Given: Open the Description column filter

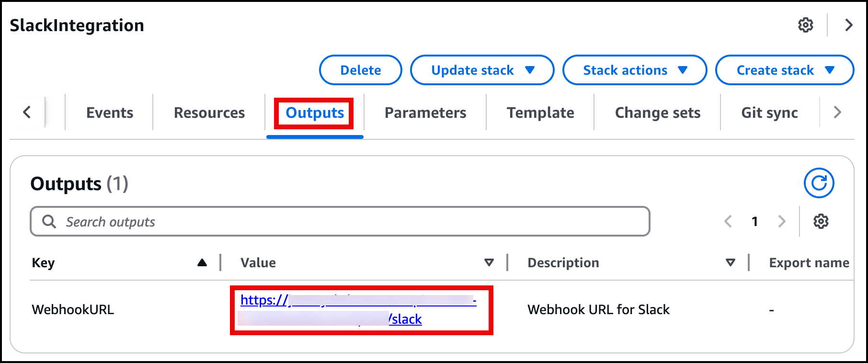Looking at the screenshot, I should (730, 262).
